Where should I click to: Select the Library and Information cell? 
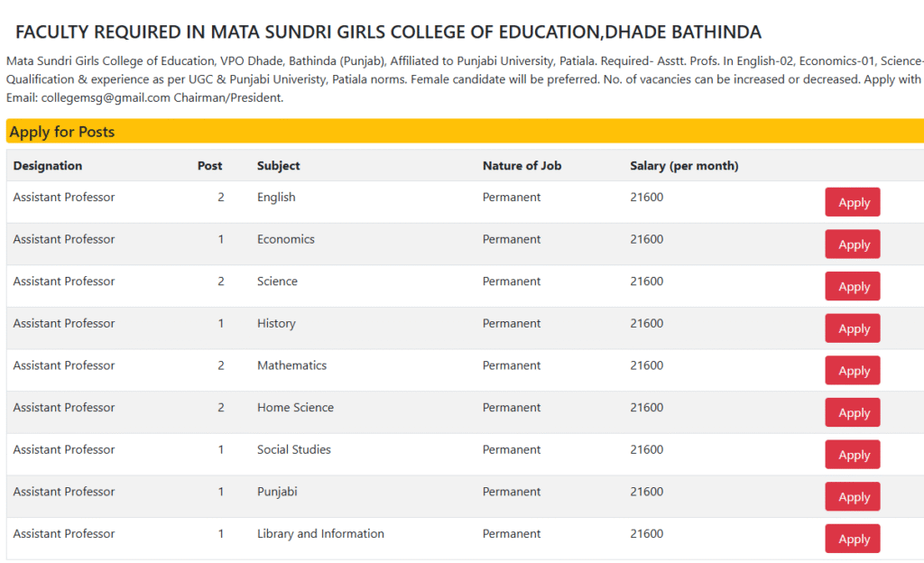(x=320, y=534)
